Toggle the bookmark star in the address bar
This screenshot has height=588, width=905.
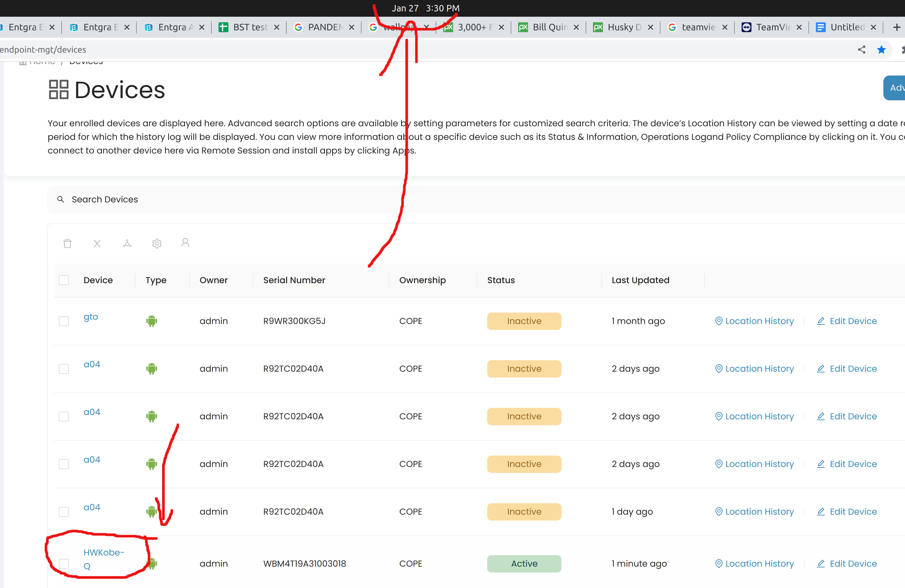(x=881, y=50)
